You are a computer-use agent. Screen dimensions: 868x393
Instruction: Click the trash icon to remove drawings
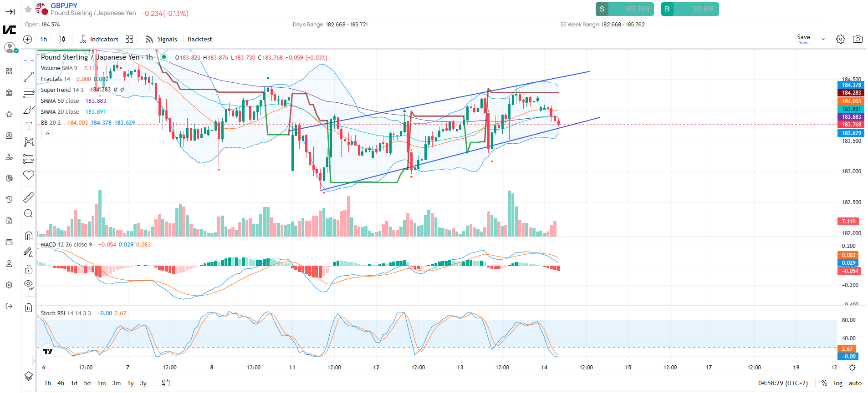[29, 308]
